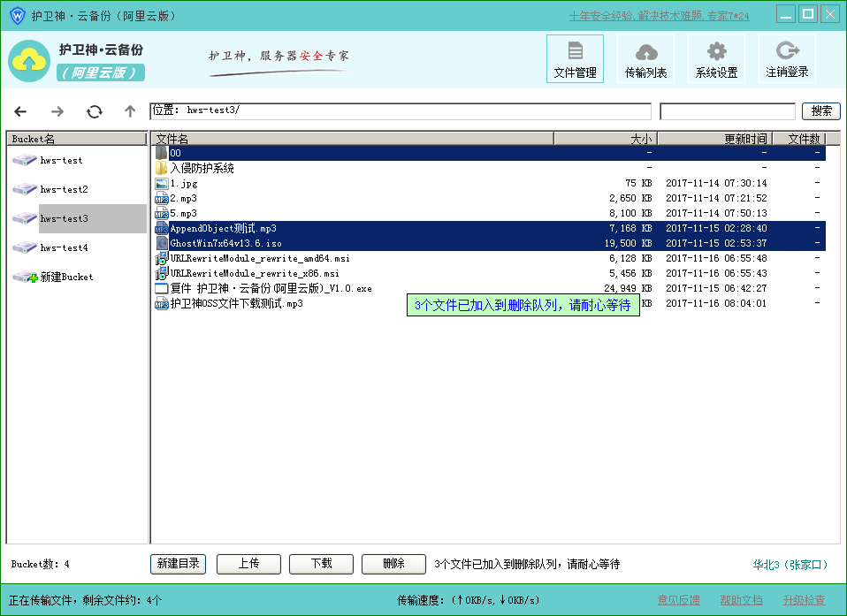Click the 下载 download button
The height and width of the screenshot is (616, 847).
pyautogui.click(x=321, y=564)
